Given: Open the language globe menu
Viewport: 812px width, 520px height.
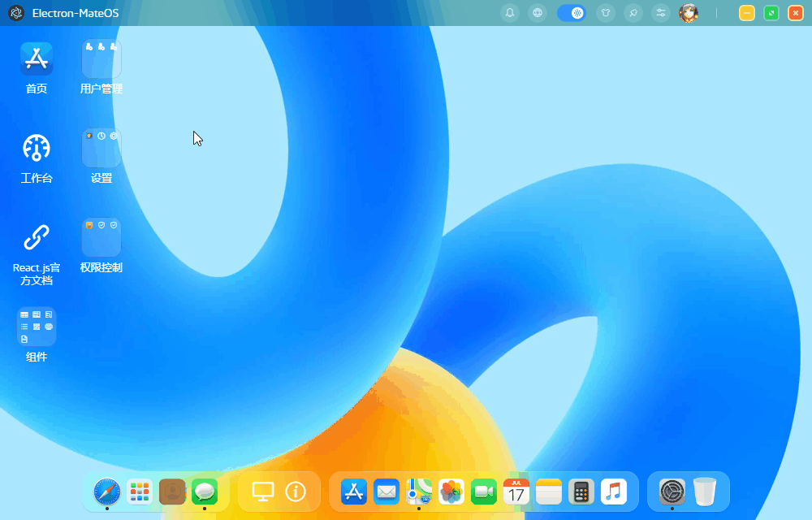Looking at the screenshot, I should 536,13.
